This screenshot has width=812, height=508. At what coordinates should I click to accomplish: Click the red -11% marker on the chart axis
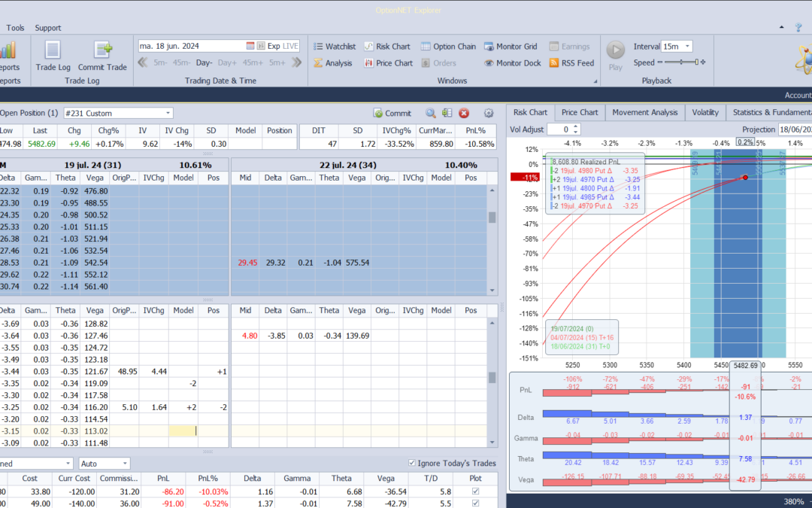click(525, 178)
